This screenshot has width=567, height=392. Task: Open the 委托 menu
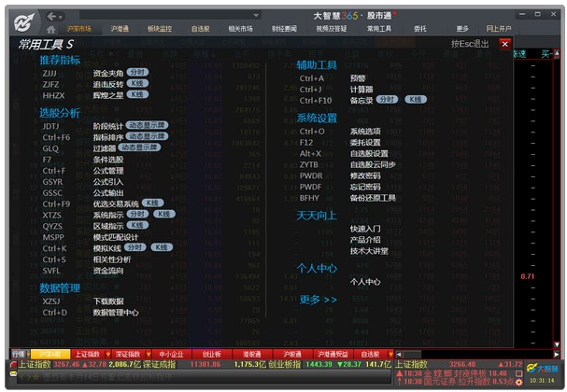pos(419,29)
